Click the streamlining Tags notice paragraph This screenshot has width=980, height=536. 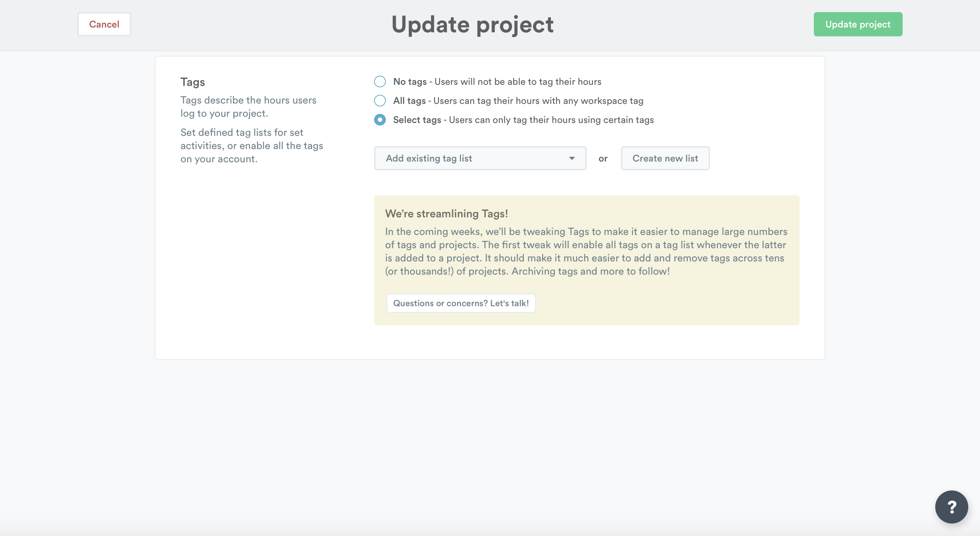point(586,251)
